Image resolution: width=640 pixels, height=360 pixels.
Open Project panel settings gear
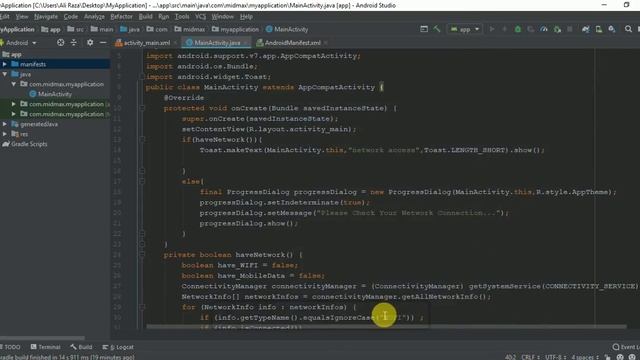[x=90, y=42]
